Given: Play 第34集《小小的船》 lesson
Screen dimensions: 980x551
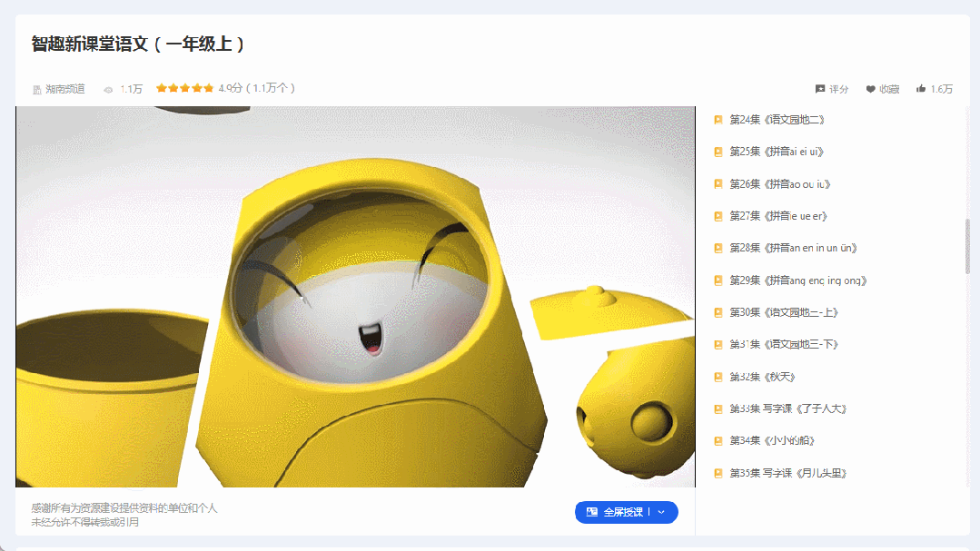Looking at the screenshot, I should (x=772, y=440).
